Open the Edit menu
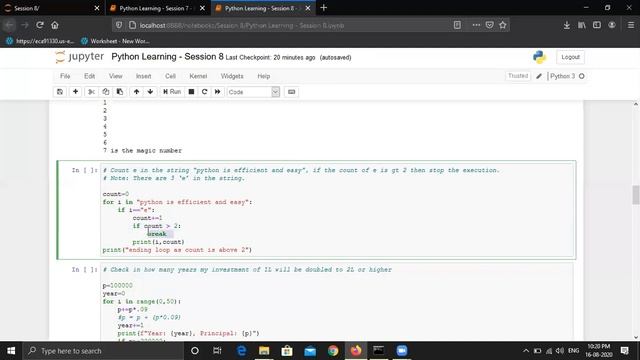This screenshot has height=360, width=640. 89,76
